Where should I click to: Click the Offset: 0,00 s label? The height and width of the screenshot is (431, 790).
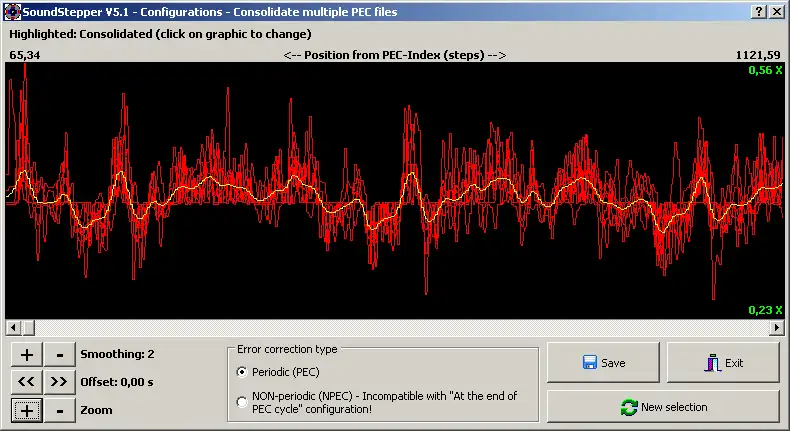click(117, 382)
